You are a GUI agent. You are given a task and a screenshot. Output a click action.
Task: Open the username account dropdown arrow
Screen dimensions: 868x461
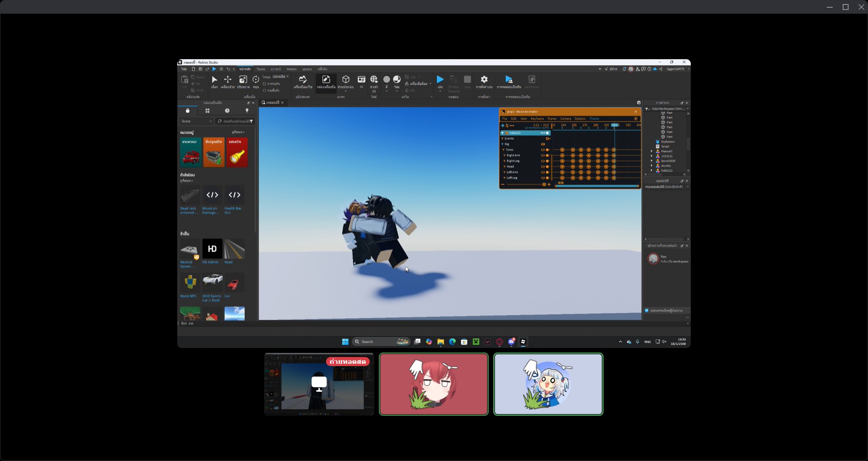click(689, 69)
